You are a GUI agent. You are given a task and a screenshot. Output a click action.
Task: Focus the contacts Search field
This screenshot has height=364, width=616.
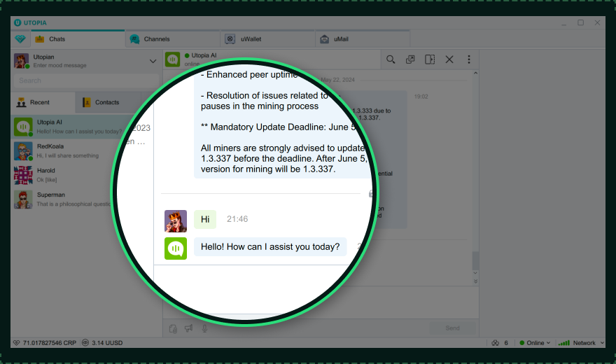click(x=86, y=80)
